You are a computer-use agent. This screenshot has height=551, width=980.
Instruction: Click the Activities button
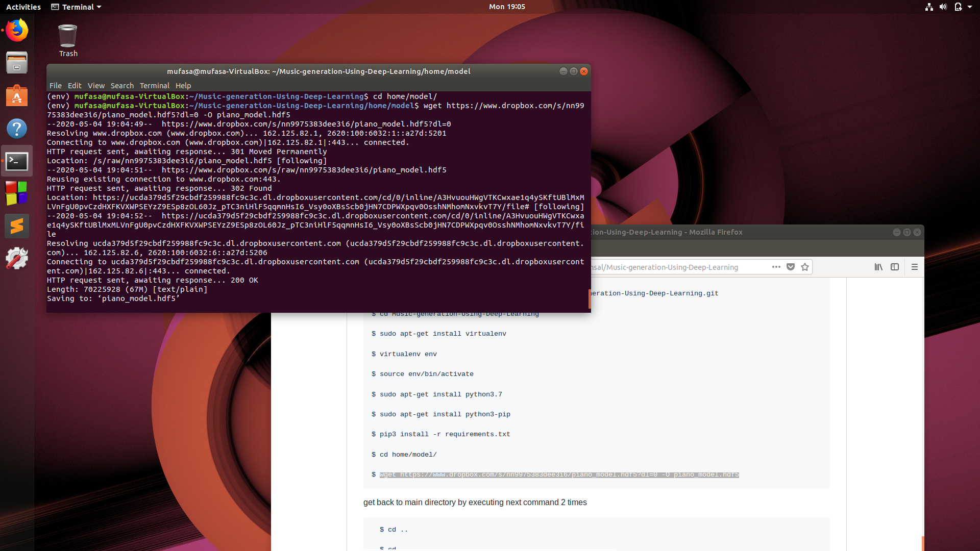[23, 7]
